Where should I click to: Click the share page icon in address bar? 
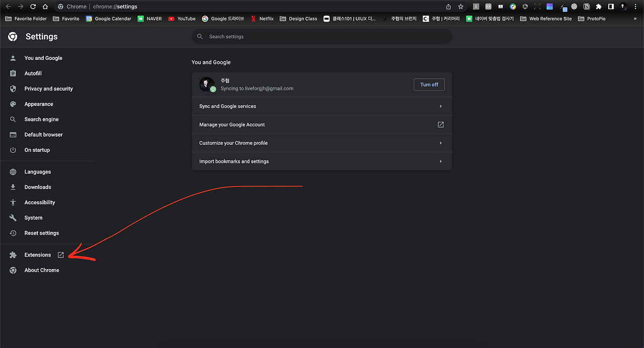(x=448, y=7)
